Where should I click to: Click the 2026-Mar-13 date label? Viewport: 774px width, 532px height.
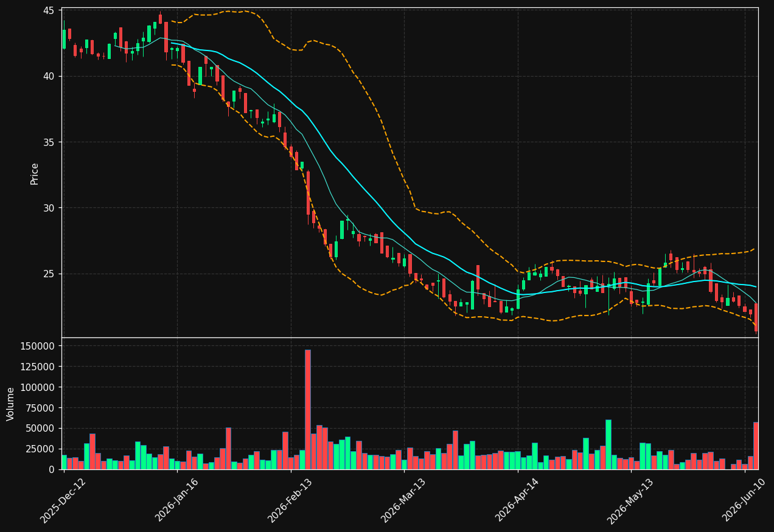pyautogui.click(x=403, y=500)
